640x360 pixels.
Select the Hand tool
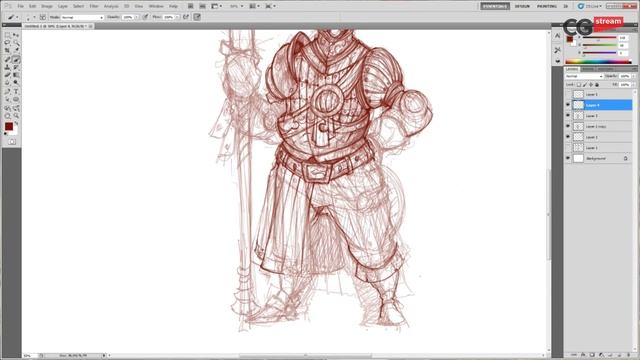7,116
